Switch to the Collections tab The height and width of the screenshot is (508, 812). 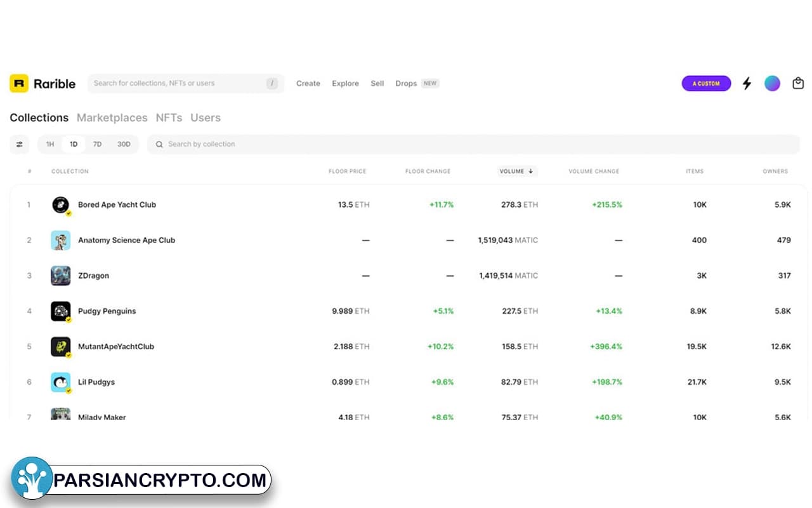[x=39, y=117]
